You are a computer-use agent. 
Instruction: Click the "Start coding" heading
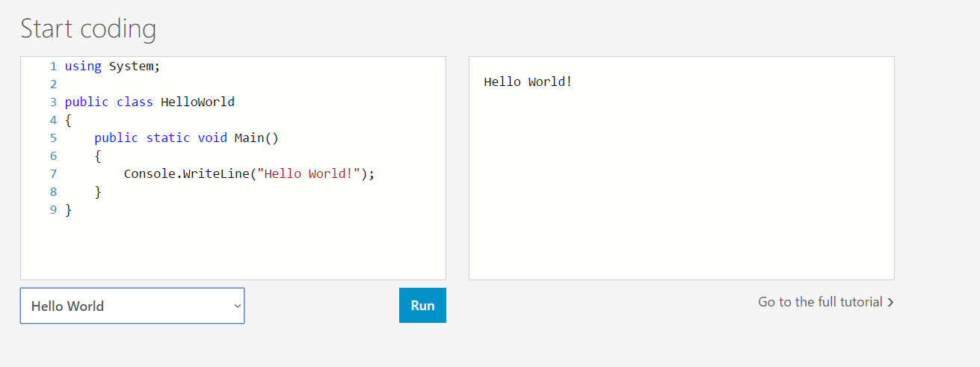[88, 28]
